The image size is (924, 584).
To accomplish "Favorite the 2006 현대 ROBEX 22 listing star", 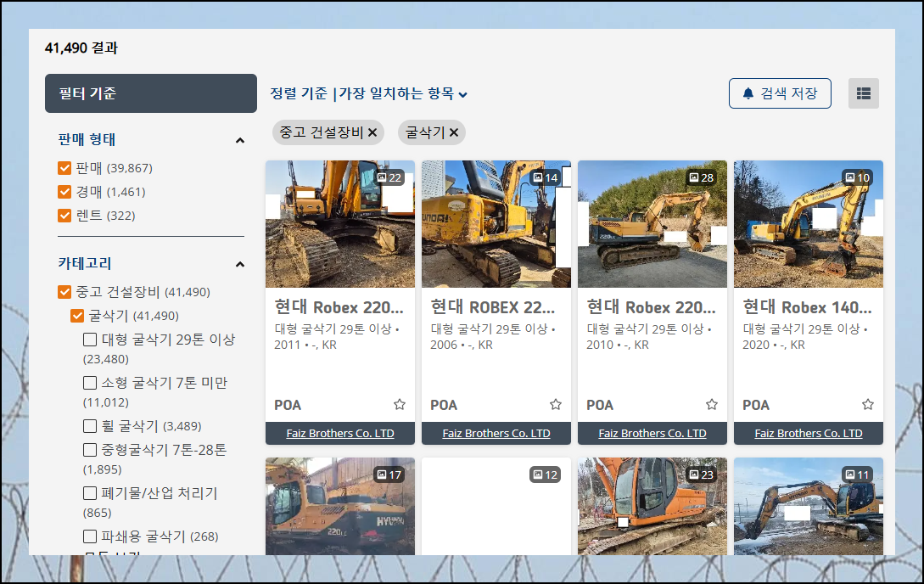I will point(556,404).
